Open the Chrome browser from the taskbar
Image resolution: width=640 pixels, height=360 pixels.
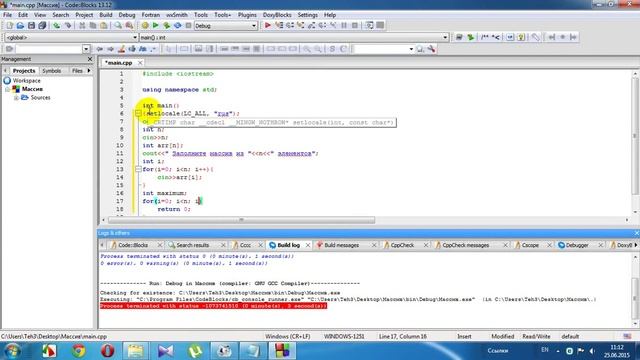click(x=78, y=351)
